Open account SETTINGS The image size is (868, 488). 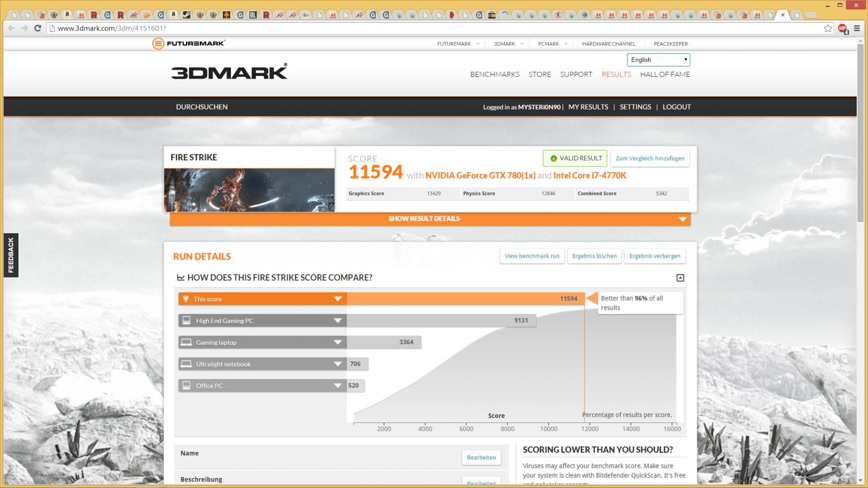tap(635, 107)
